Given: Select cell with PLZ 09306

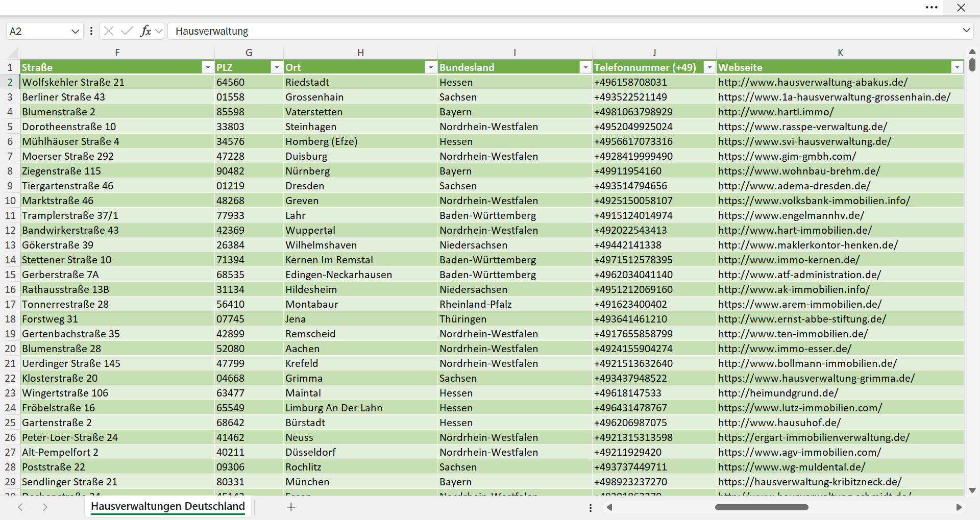Looking at the screenshot, I should (249, 467).
